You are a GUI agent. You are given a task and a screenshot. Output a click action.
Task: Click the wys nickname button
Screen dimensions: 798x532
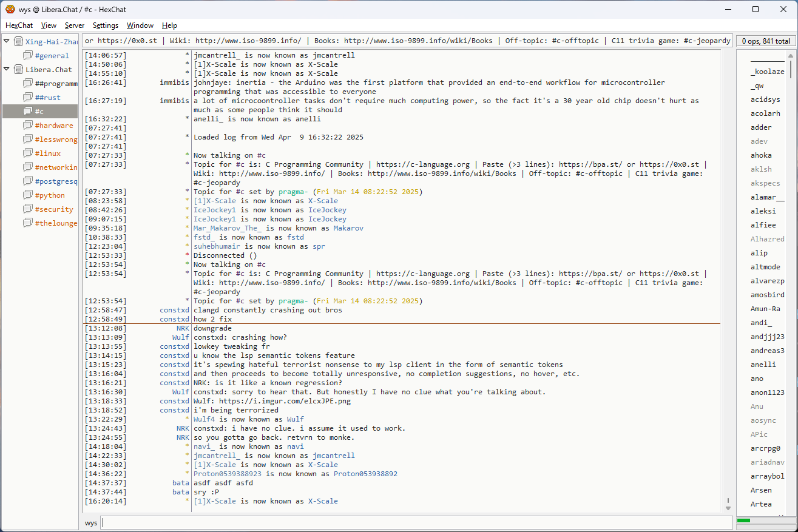point(91,522)
